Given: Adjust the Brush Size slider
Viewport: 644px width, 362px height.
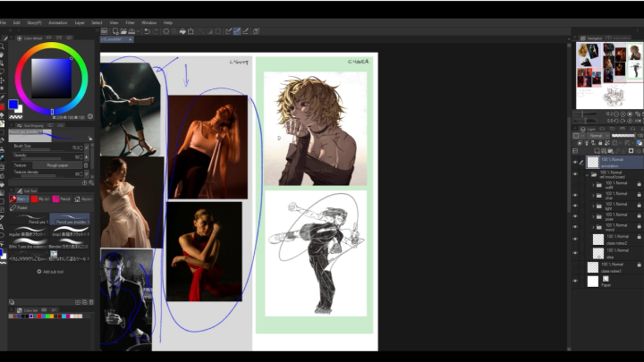Looking at the screenshot, I should [x=43, y=150].
